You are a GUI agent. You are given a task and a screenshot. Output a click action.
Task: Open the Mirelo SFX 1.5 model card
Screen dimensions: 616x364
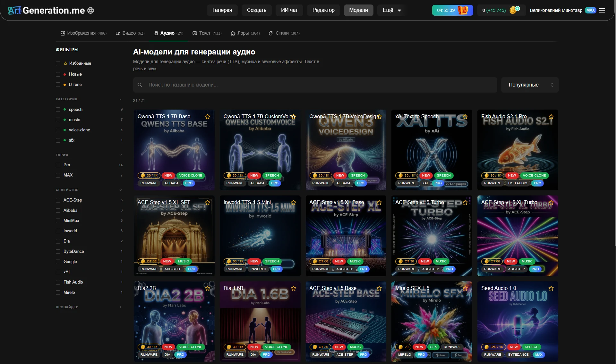coord(432,322)
